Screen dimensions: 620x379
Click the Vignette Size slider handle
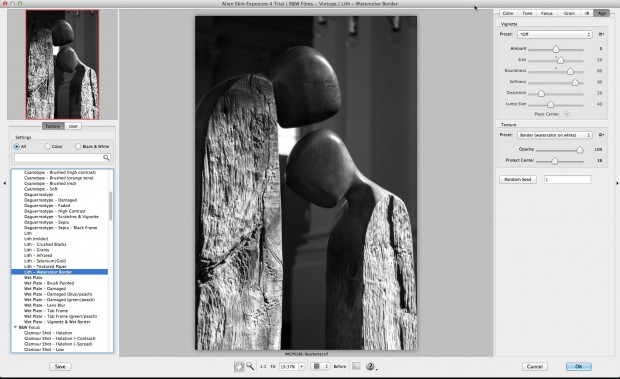pyautogui.click(x=560, y=60)
